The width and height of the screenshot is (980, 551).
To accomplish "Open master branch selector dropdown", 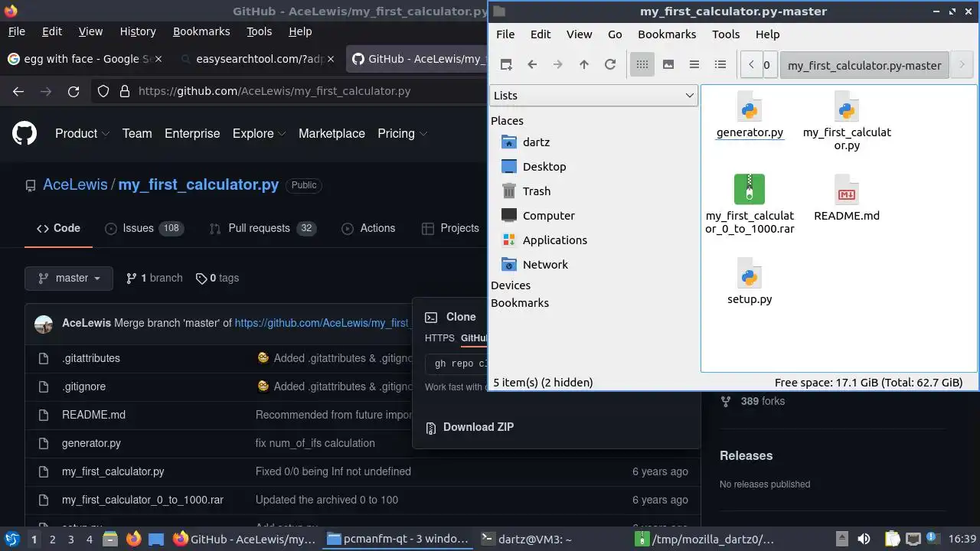I will tap(69, 278).
